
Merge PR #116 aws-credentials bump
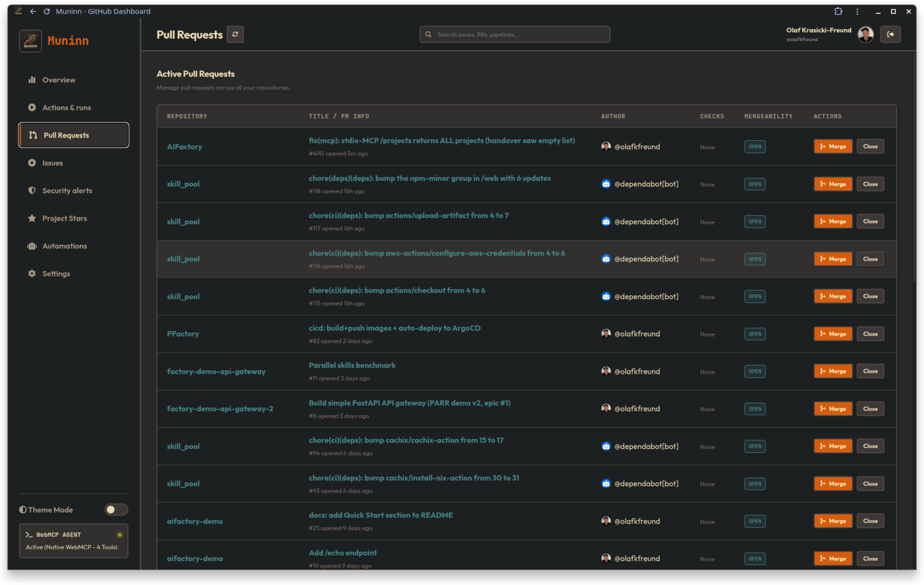click(x=833, y=259)
